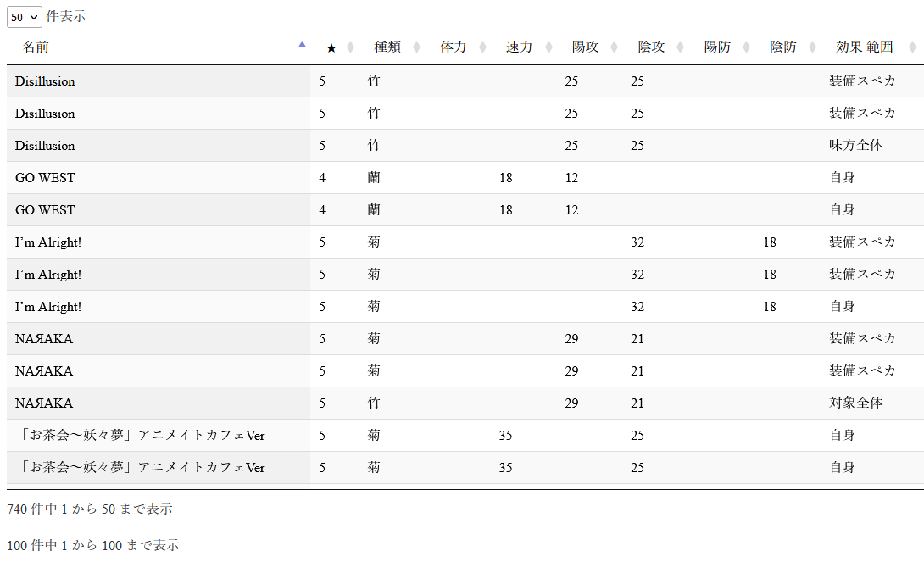Sort by 陽攻 column sort arrows
Viewport: 924px width, 562px height.
[615, 47]
